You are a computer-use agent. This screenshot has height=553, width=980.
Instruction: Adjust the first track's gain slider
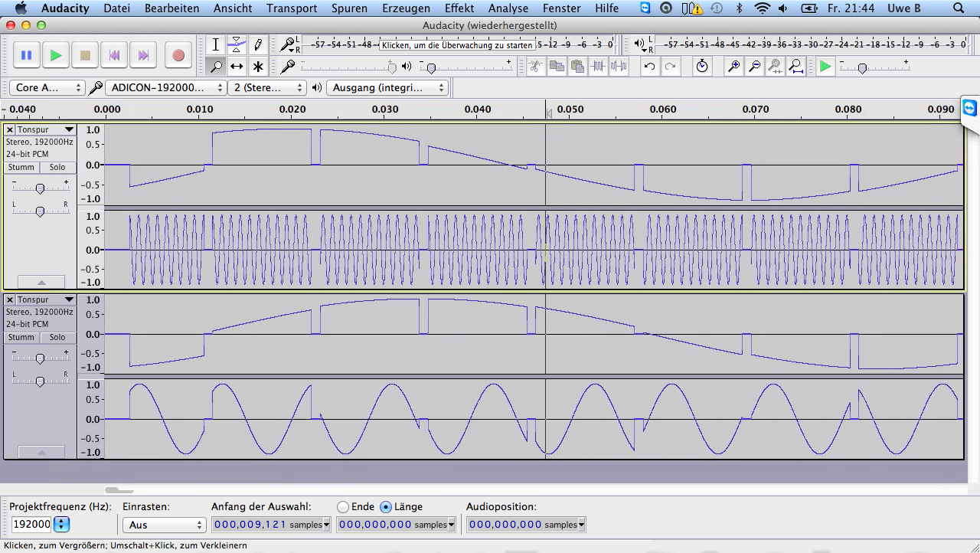point(40,188)
